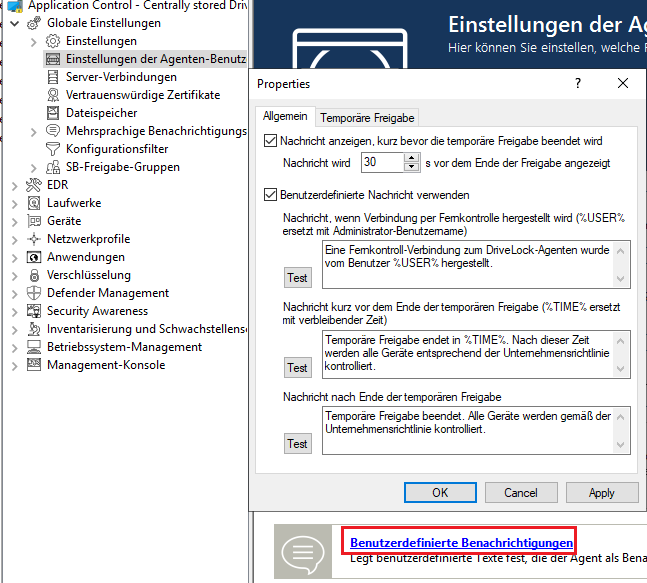Open the Dateispeicher node icon
The height and width of the screenshot is (583, 647).
53,113
